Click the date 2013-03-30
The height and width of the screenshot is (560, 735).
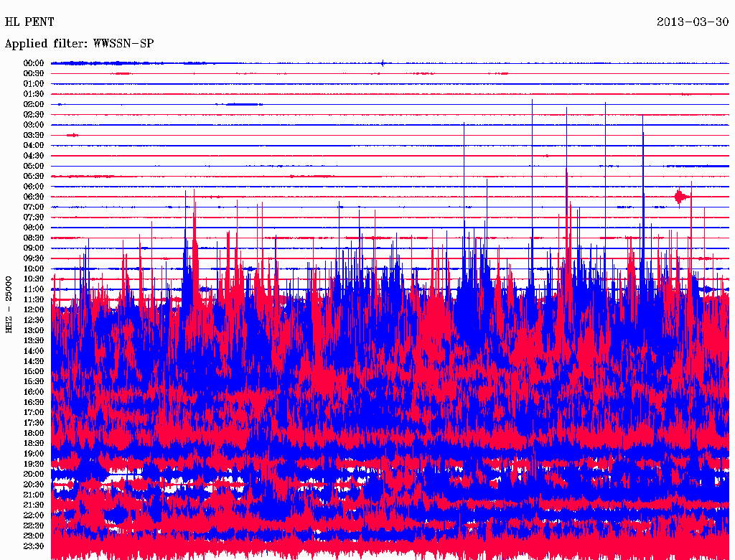pyautogui.click(x=693, y=22)
